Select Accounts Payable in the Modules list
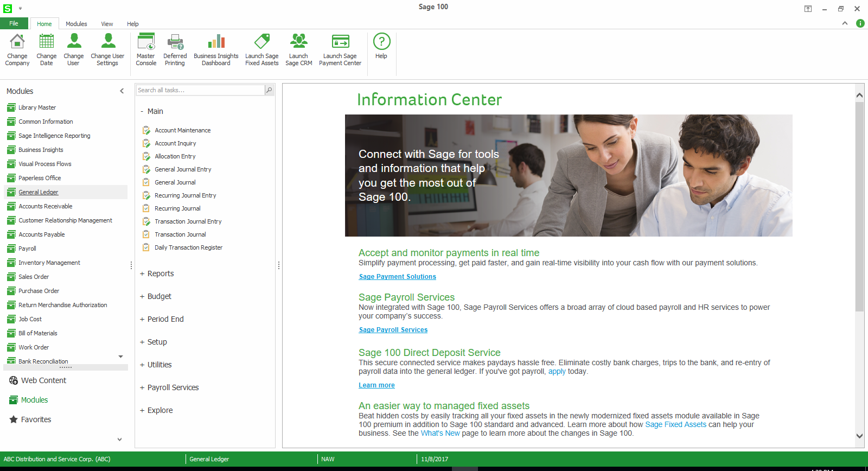This screenshot has height=471, width=868. (x=42, y=234)
